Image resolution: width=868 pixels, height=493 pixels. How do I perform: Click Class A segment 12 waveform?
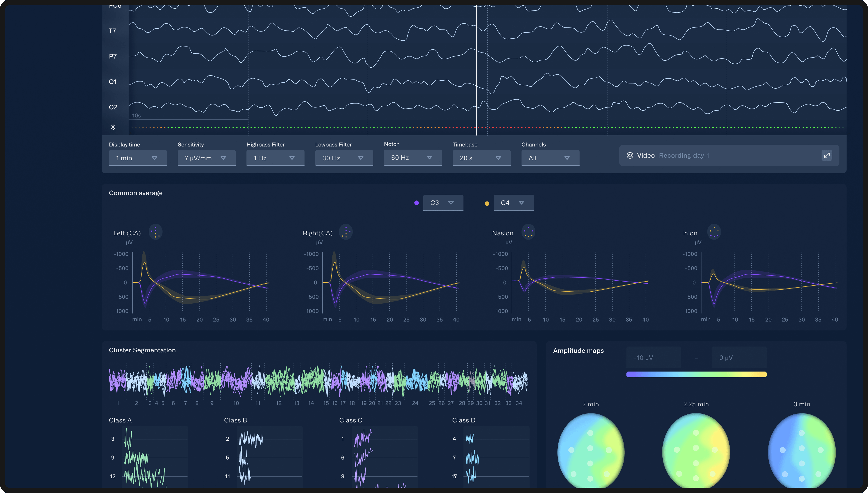[144, 476]
